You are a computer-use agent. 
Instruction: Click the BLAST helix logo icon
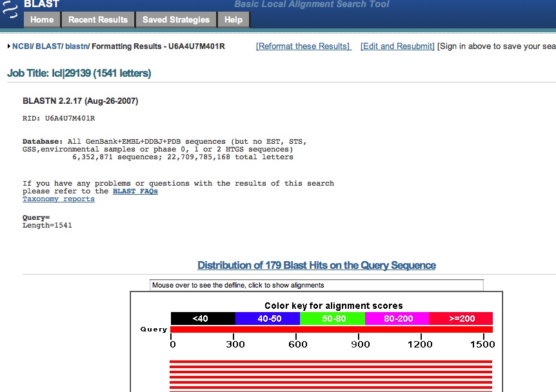(10, 10)
